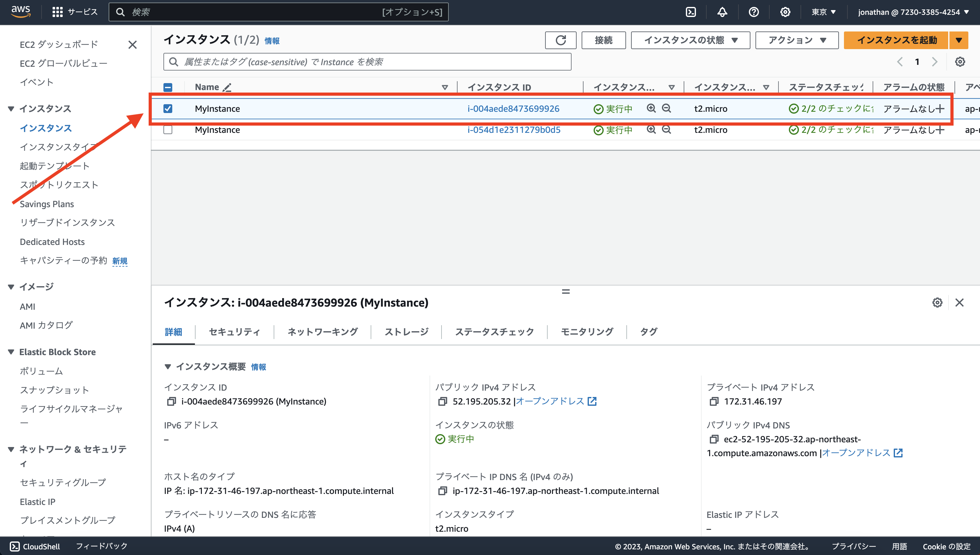980x555 pixels.
Task: Edit the Name of MyInstance with the pencil
Action: (x=226, y=87)
